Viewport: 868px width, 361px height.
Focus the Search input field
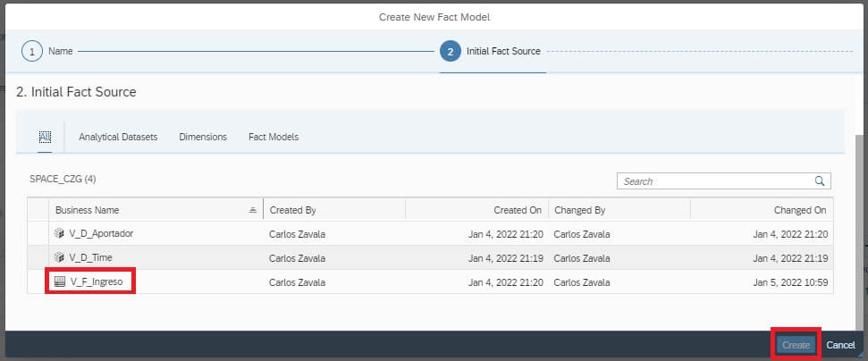[x=717, y=181]
